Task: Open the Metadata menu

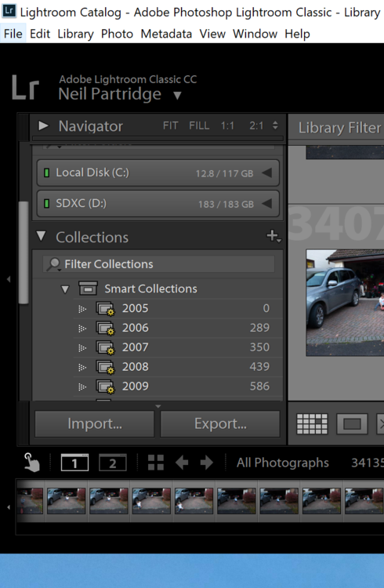Action: point(166,34)
